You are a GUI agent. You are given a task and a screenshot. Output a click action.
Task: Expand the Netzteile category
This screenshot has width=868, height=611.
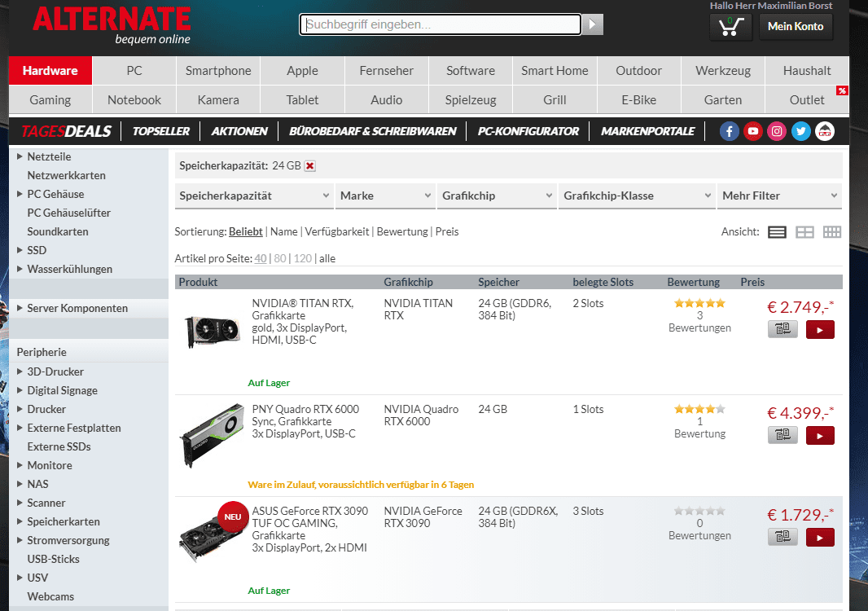coord(20,156)
